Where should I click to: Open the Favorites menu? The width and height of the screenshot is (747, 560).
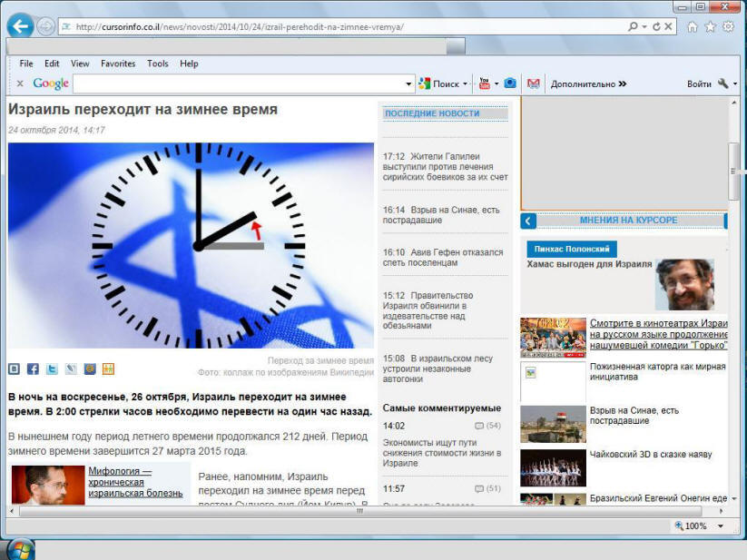coord(118,64)
